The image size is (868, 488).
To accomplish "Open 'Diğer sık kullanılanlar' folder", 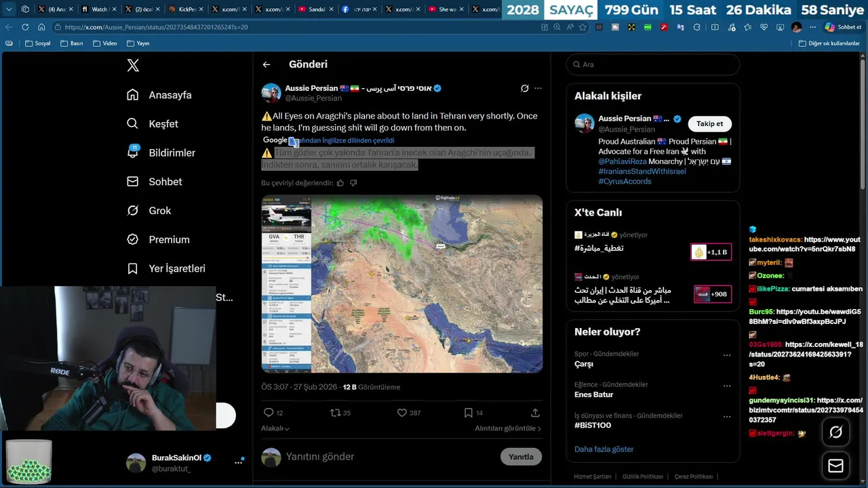I will pyautogui.click(x=829, y=43).
